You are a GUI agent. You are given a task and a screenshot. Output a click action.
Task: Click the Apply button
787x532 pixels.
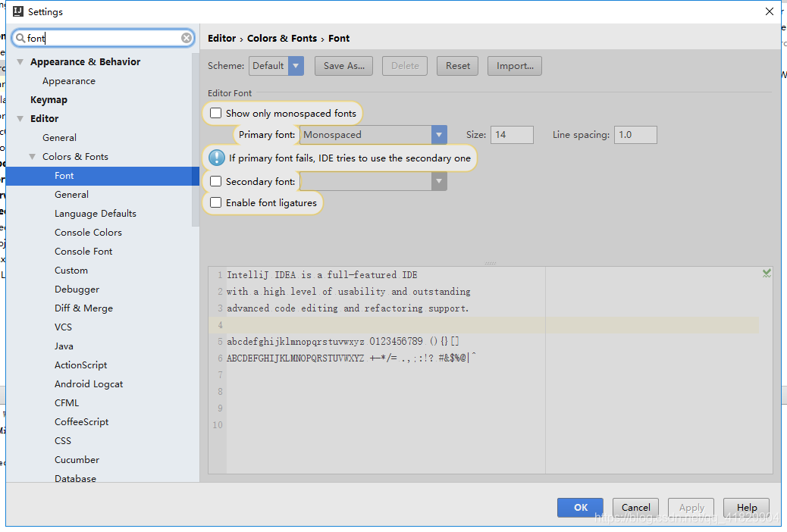click(x=691, y=508)
